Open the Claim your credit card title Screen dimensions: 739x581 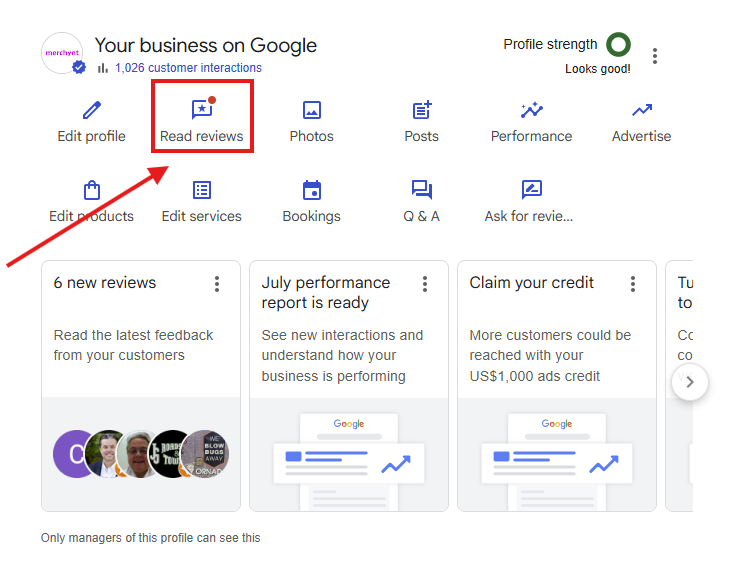tap(532, 283)
